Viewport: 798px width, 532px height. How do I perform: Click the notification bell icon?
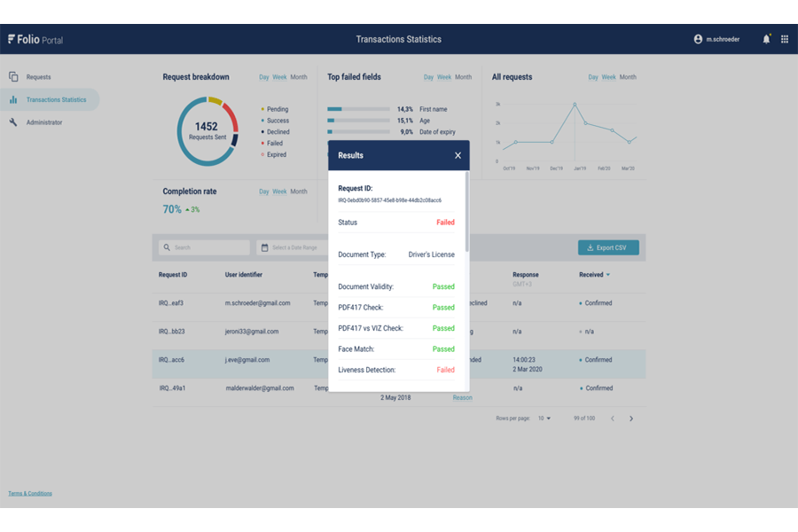tap(766, 38)
